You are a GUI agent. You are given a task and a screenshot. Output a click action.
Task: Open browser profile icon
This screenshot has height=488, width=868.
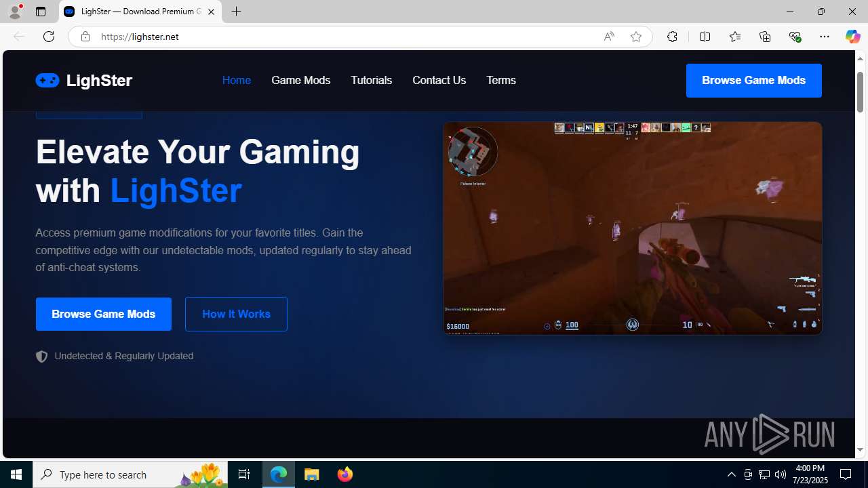point(15,12)
